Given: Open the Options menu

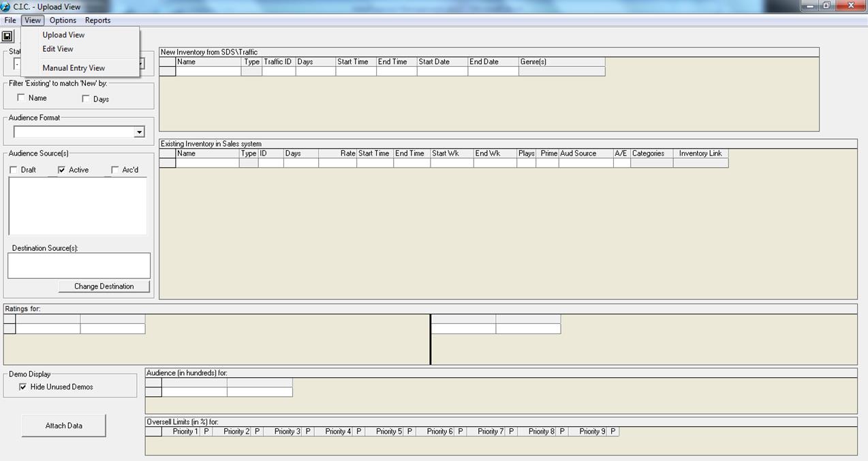Looking at the screenshot, I should 63,20.
